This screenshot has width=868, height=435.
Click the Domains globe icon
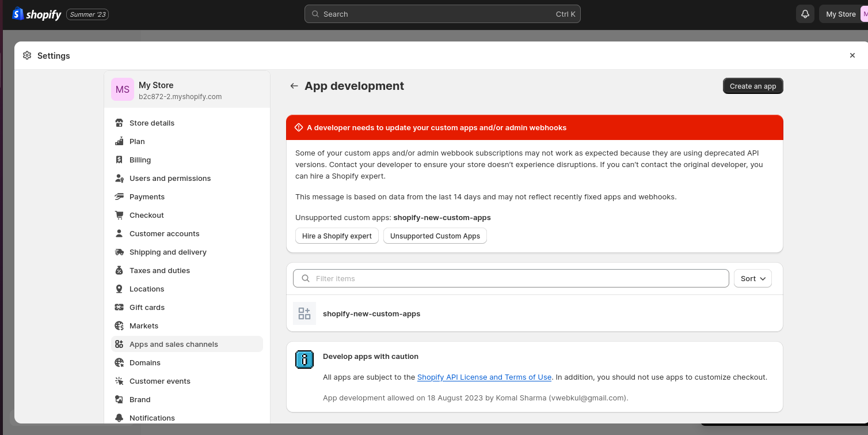pos(119,362)
